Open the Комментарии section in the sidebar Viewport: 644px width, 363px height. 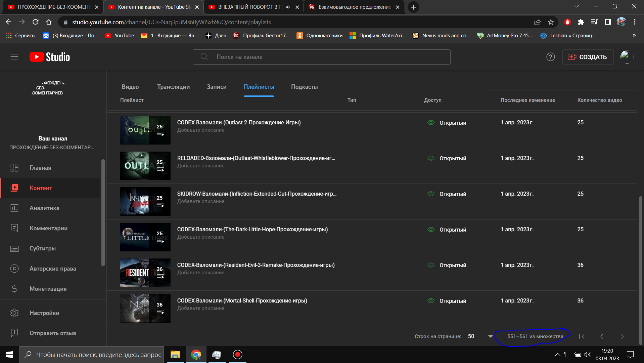(x=48, y=228)
